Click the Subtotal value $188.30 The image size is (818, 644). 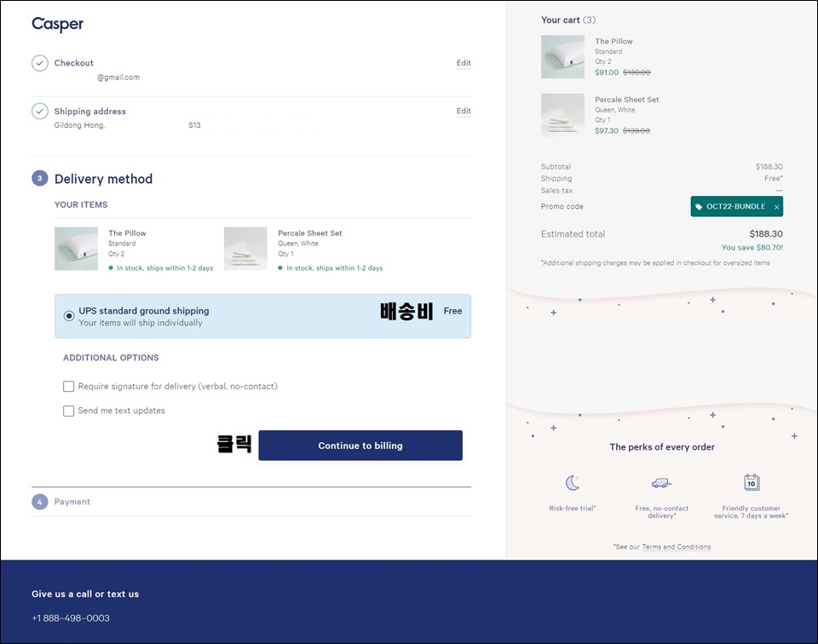(769, 167)
